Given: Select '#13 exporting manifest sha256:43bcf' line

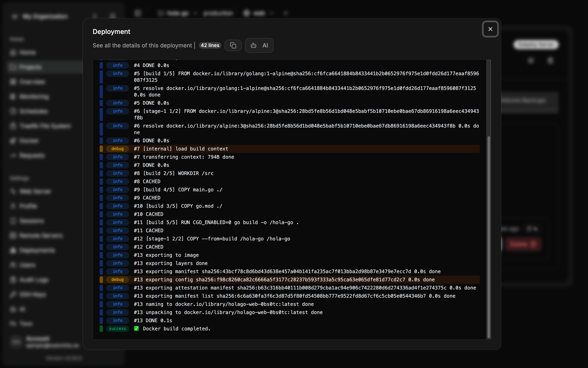Looking at the screenshot, I should point(290,271).
